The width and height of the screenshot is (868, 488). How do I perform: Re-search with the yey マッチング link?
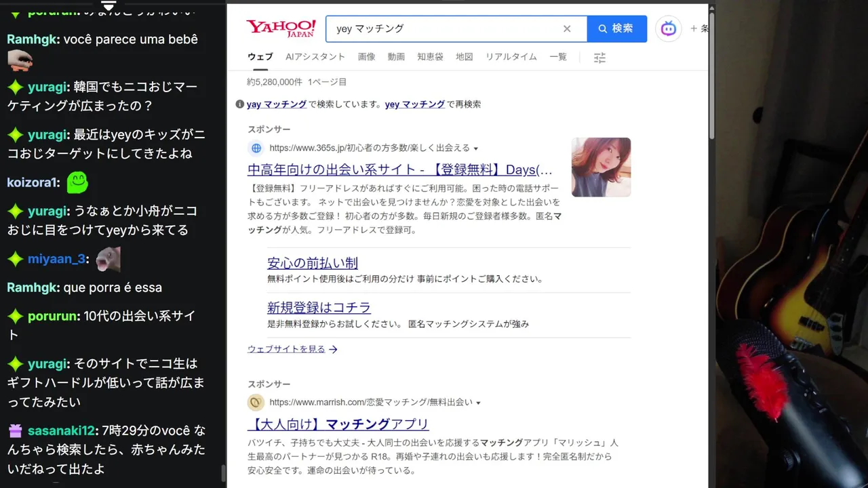[415, 104]
